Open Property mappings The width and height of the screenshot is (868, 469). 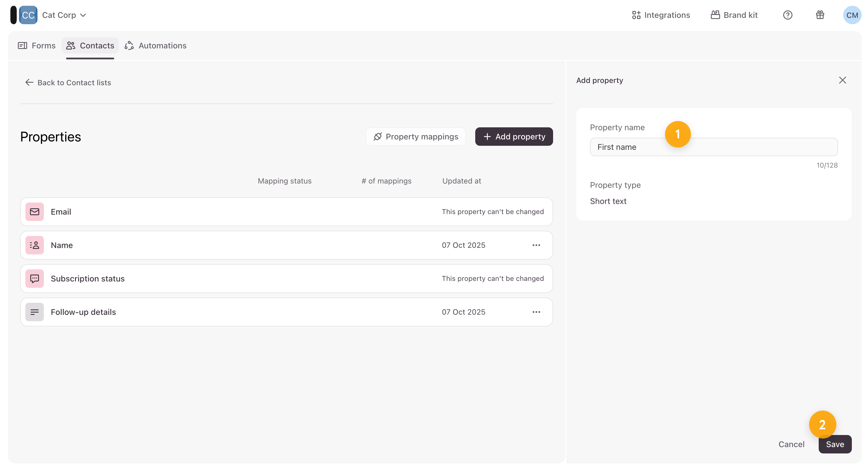416,136
